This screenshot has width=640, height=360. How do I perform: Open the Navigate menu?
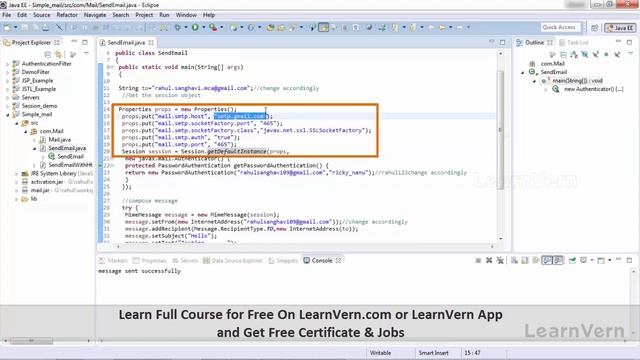[95, 15]
